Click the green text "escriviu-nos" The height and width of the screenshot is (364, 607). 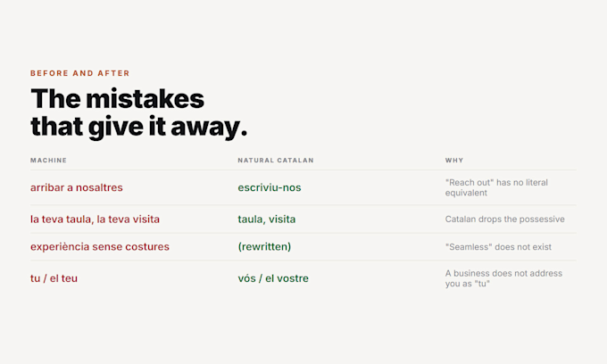point(270,187)
